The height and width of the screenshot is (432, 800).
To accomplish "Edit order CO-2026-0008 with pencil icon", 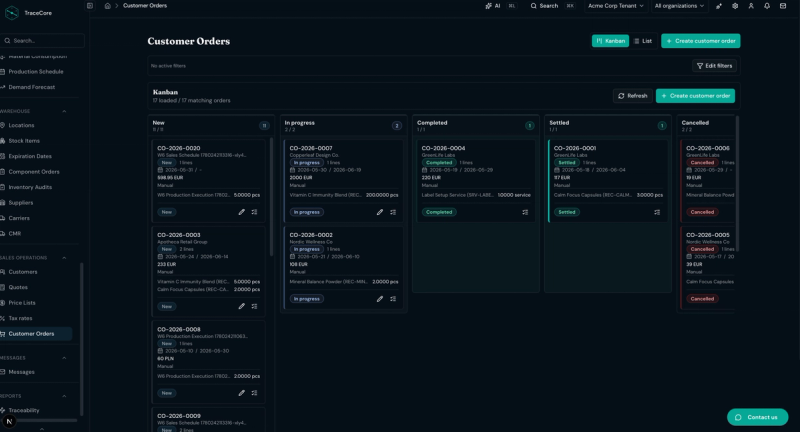I will [242, 393].
